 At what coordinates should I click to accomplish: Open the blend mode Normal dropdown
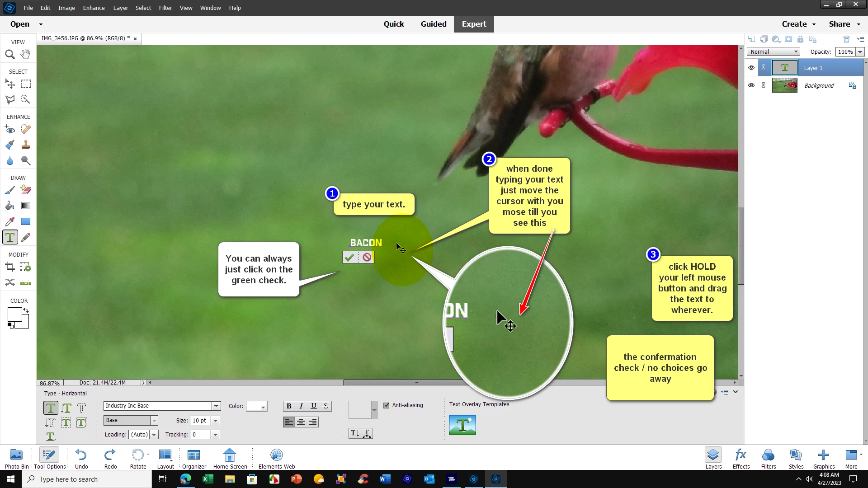774,52
